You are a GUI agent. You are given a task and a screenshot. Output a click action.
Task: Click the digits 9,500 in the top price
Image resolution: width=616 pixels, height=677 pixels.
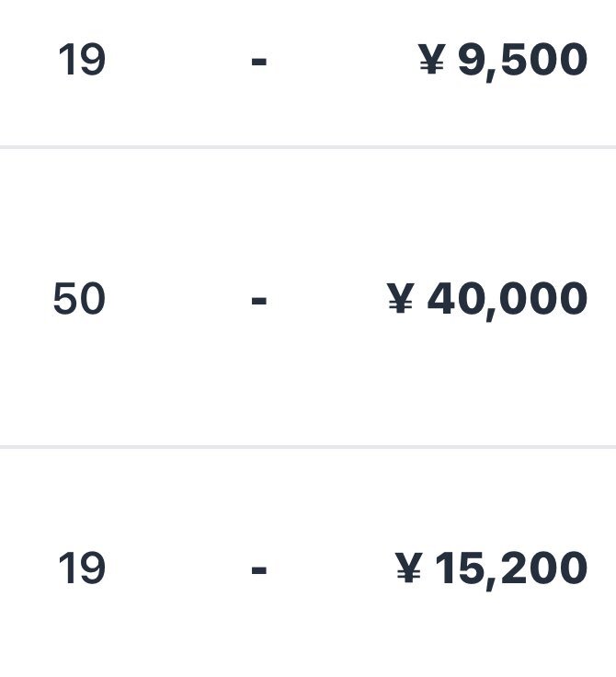pyautogui.click(x=523, y=62)
